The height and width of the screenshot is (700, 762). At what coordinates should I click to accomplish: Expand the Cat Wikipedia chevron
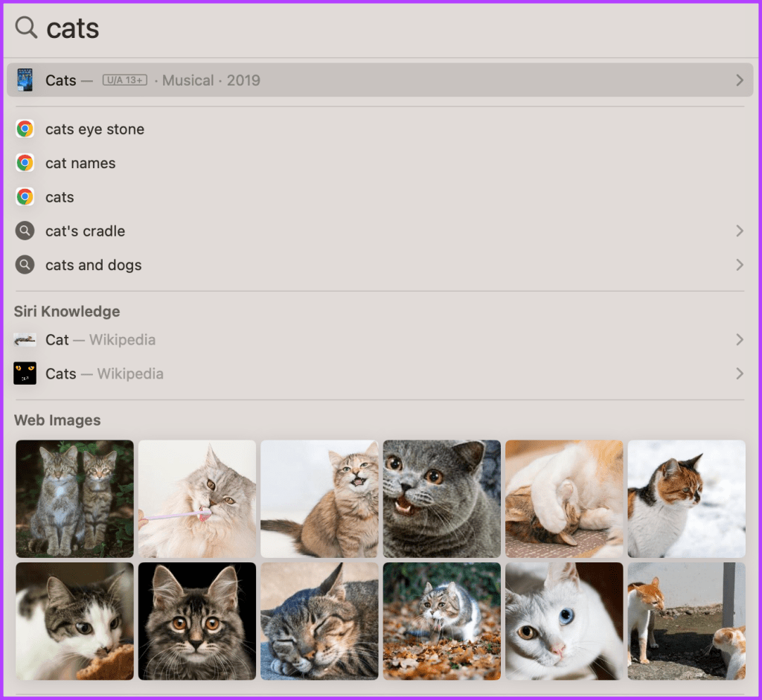tap(740, 339)
